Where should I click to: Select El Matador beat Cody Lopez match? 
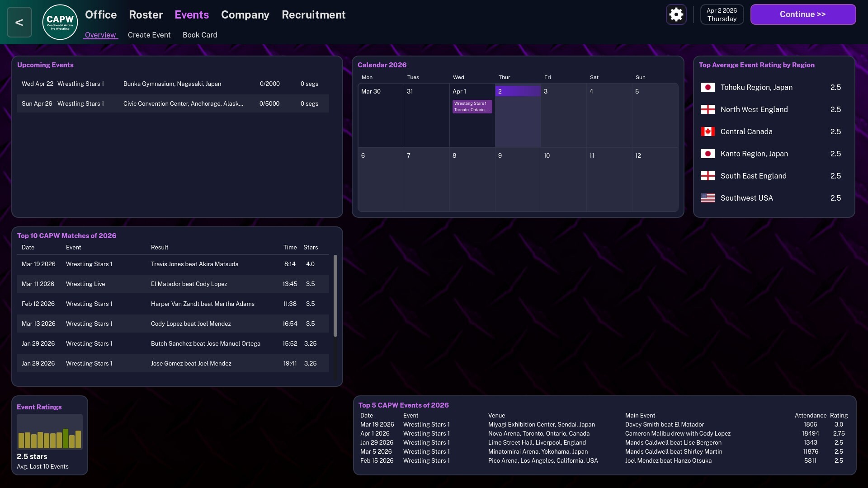173,284
